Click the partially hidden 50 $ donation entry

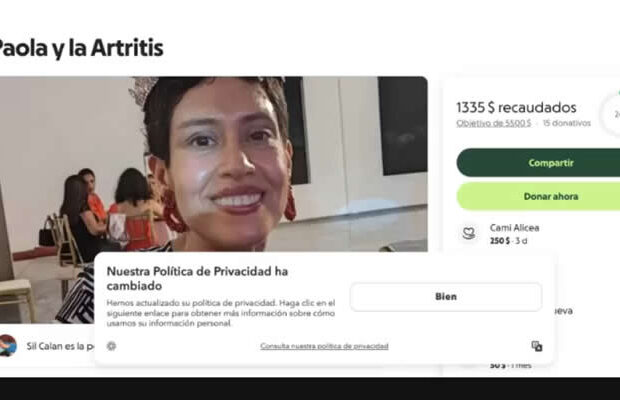click(510, 366)
